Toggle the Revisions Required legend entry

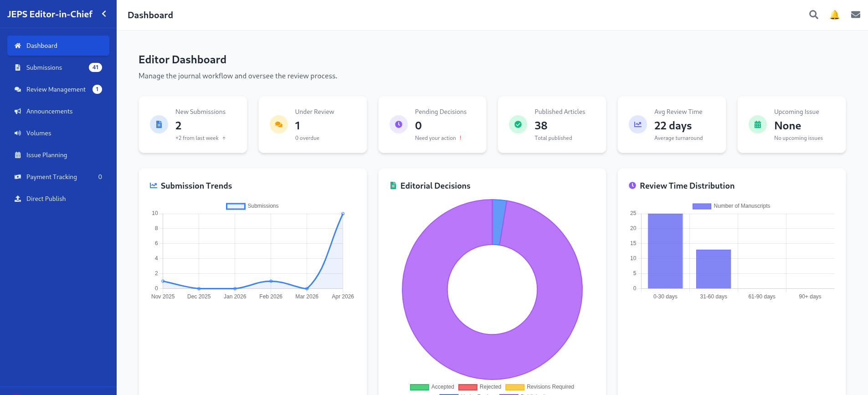[x=540, y=387]
